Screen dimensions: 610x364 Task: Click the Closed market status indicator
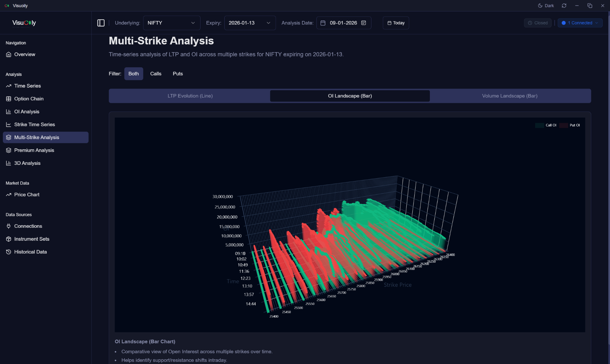click(x=538, y=23)
